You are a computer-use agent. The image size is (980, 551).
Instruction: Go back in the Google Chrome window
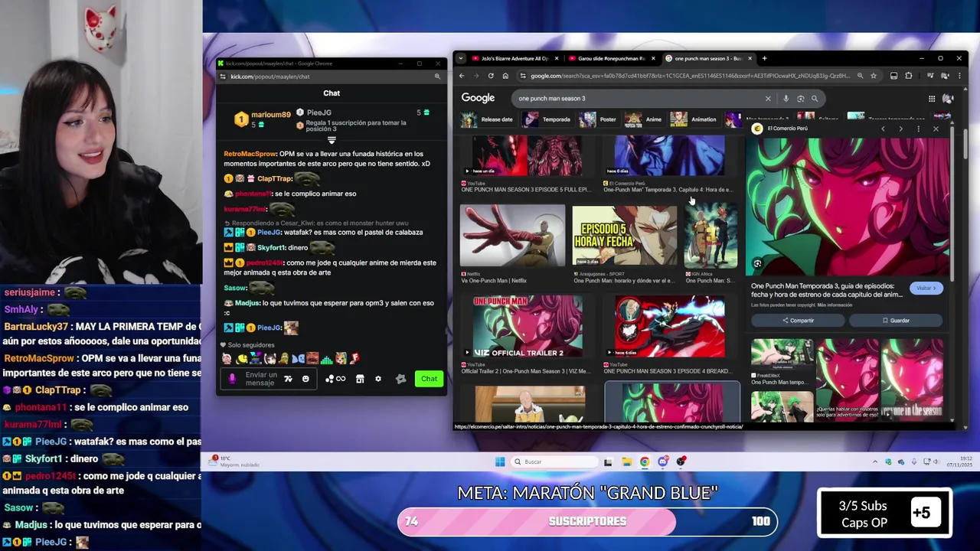462,76
